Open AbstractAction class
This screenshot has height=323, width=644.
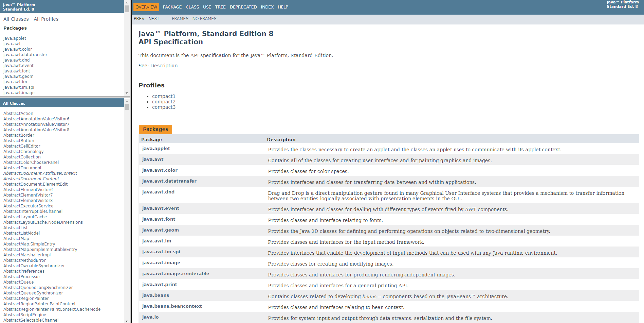[x=18, y=114]
